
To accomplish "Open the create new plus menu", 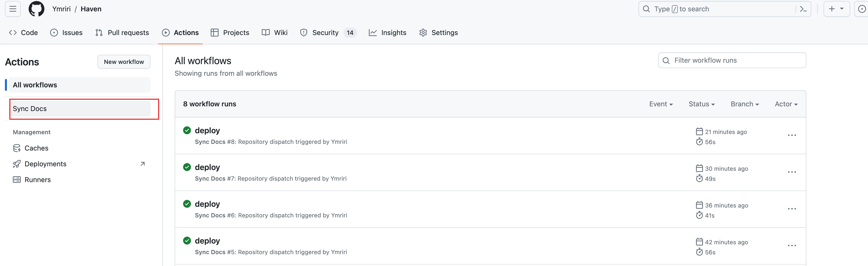I will pyautogui.click(x=837, y=9).
